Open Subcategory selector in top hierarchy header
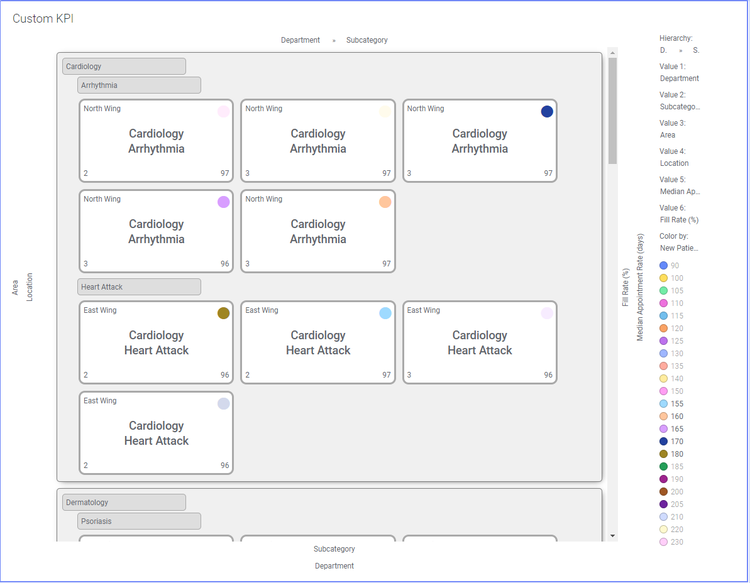The width and height of the screenshot is (750, 583). point(367,40)
